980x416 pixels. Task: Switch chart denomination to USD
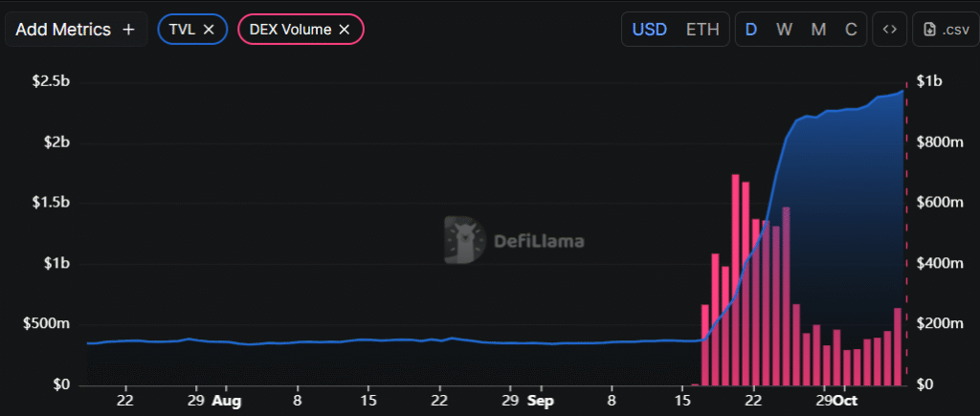click(x=649, y=30)
